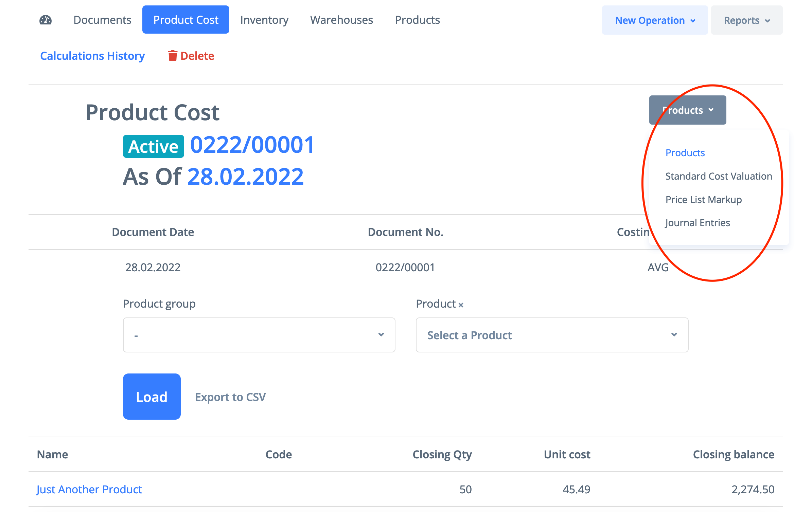
Task: Collapse the gray Products dropdown button
Action: 687,110
